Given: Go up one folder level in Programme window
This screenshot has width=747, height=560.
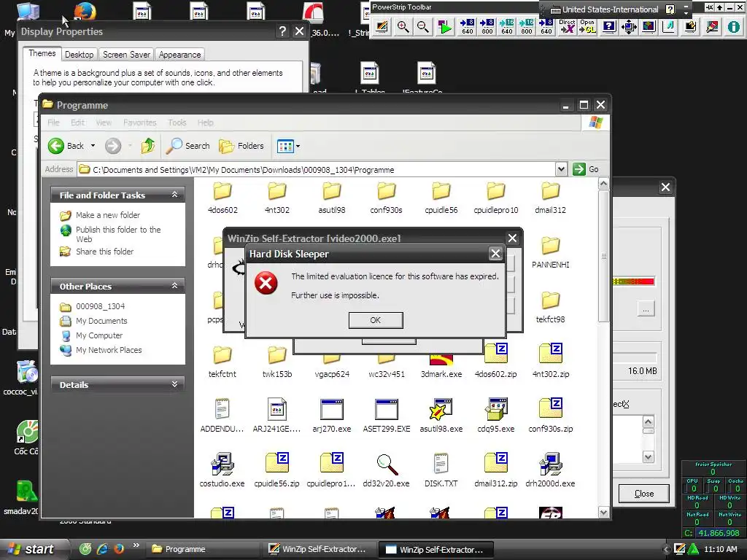Looking at the screenshot, I should pyautogui.click(x=147, y=146).
